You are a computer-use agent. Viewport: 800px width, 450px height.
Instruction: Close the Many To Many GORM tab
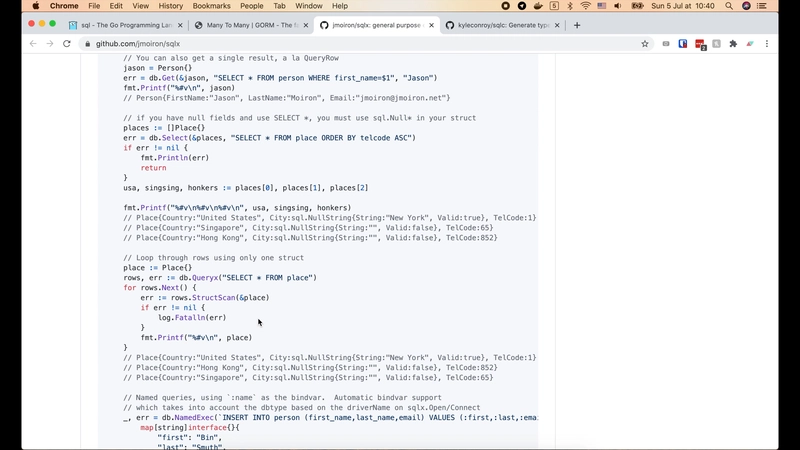pyautogui.click(x=306, y=25)
